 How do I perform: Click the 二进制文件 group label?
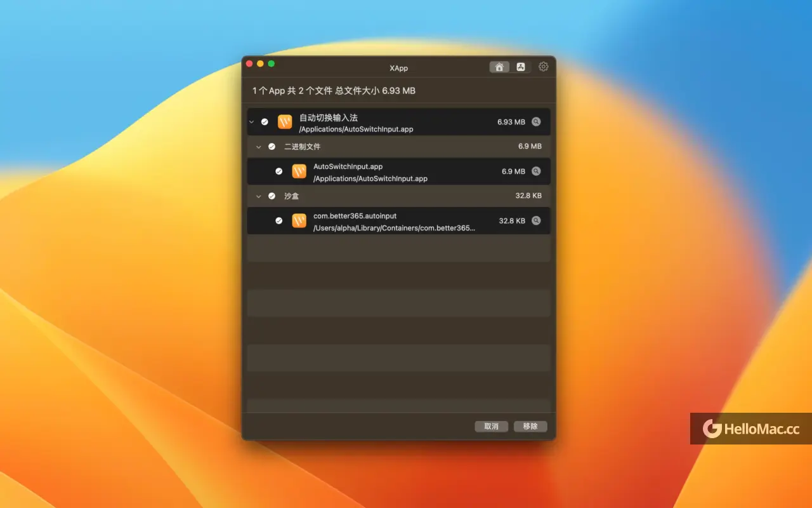[302, 147]
